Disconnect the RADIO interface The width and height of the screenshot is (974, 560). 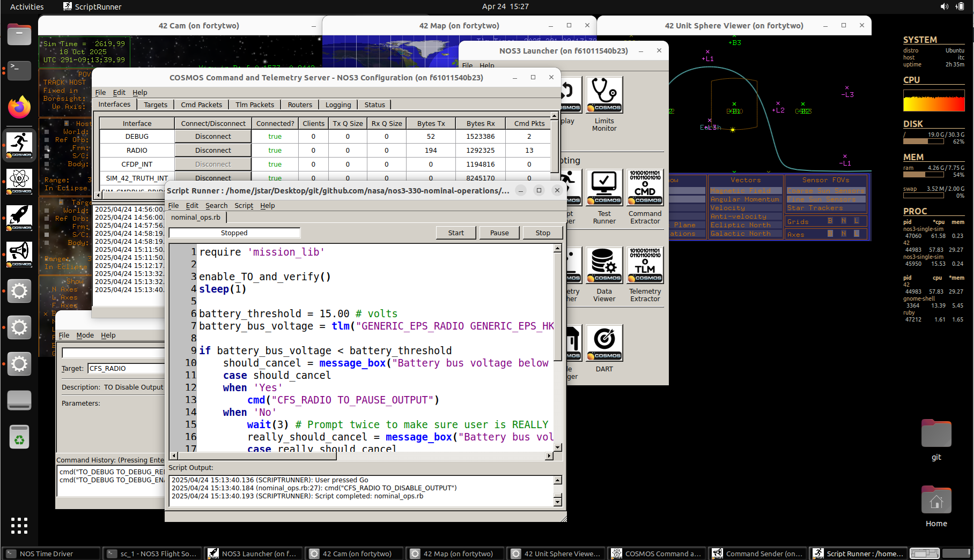tap(213, 151)
